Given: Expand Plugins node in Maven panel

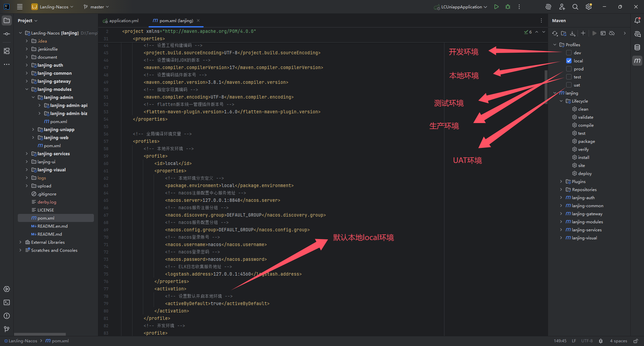Looking at the screenshot, I should 561,181.
